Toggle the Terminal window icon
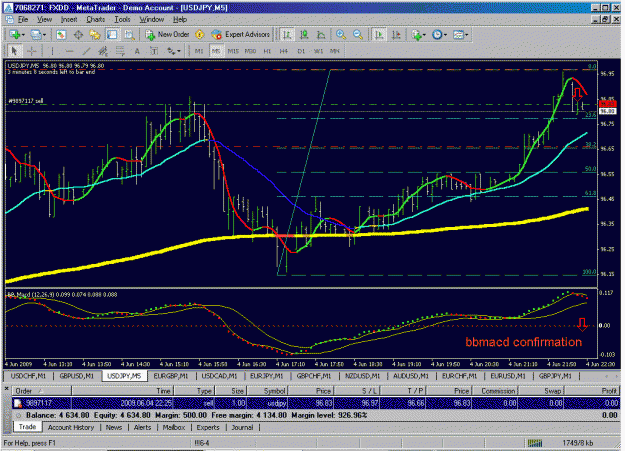The image size is (625, 451). coord(112,35)
